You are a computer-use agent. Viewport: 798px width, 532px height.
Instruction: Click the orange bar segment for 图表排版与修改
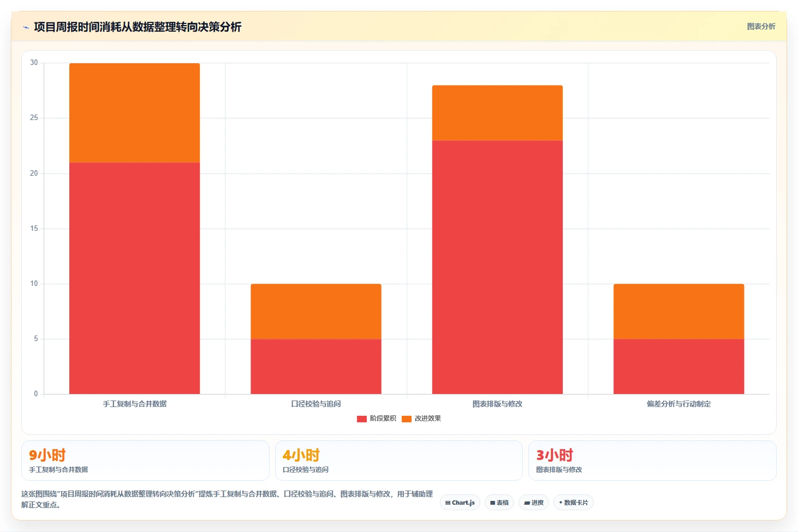click(497, 113)
